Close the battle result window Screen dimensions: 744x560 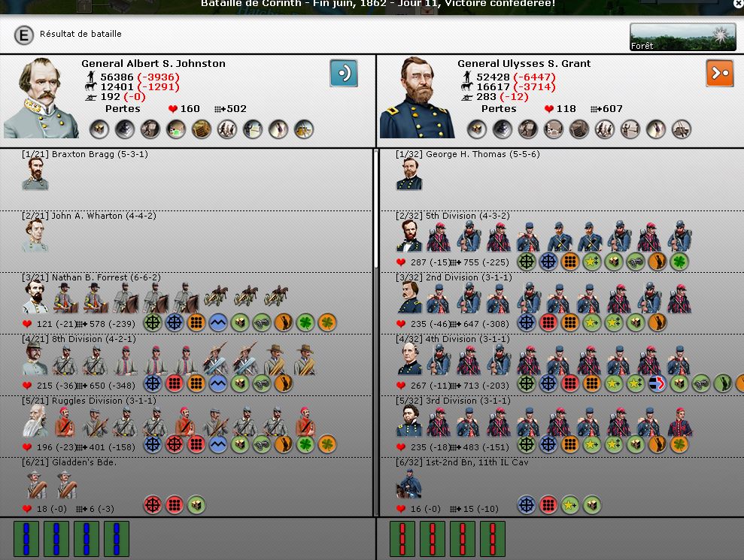click(738, 4)
